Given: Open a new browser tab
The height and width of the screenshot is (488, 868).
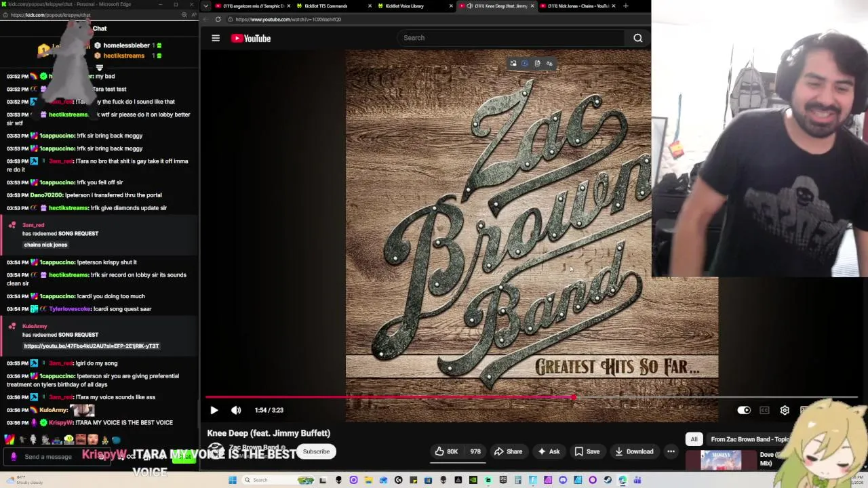Looking at the screenshot, I should pyautogui.click(x=625, y=6).
